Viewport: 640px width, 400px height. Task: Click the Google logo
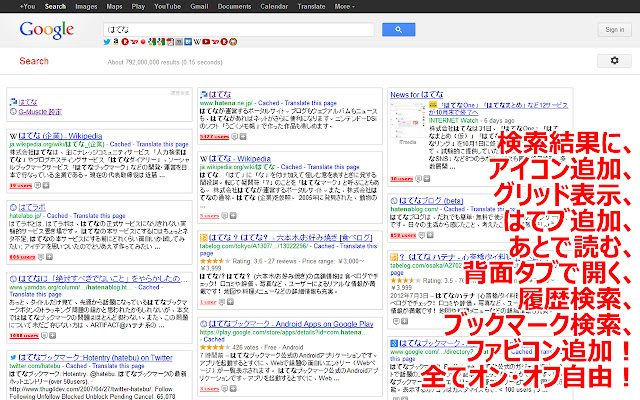click(49, 30)
